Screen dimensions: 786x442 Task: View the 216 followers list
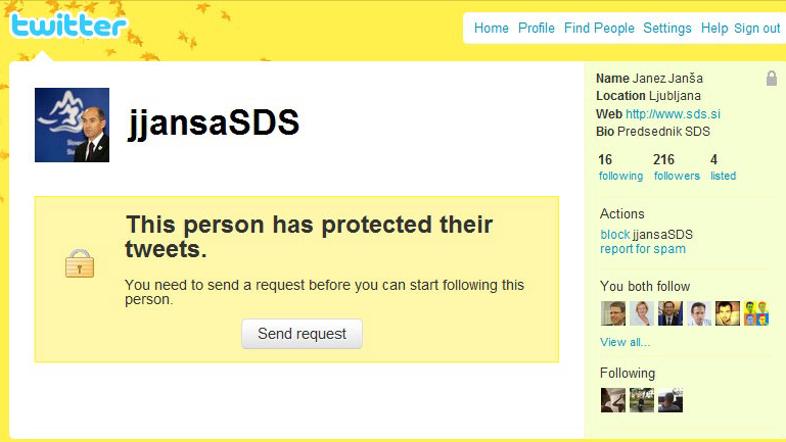click(676, 168)
